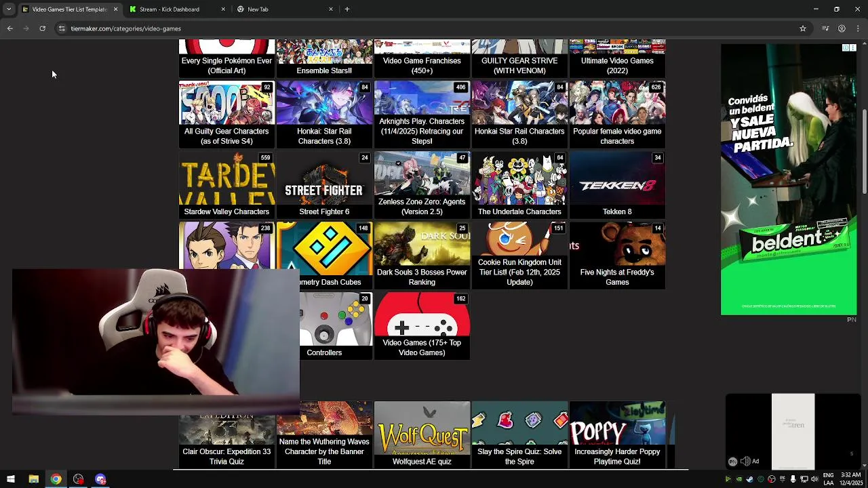
Task: Open Five Nights at Freddy's Games template
Action: (617, 255)
